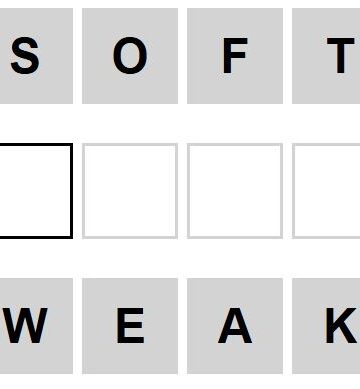Select the O tile in SOFT
This screenshot has height=389, width=360.
pos(130,56)
